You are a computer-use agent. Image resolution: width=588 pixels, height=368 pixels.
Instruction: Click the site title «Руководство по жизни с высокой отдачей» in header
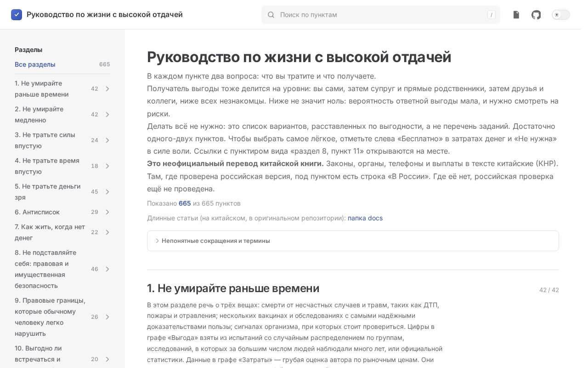(x=105, y=15)
